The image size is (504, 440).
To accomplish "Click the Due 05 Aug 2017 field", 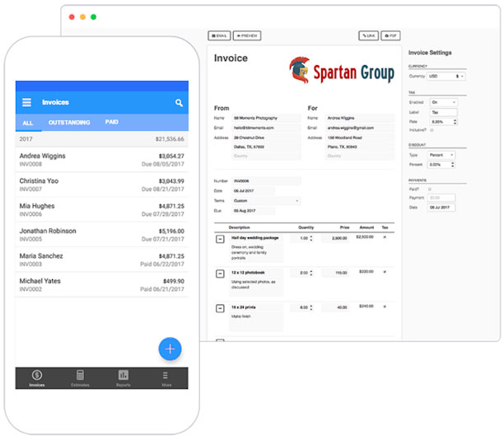I will click(x=254, y=211).
